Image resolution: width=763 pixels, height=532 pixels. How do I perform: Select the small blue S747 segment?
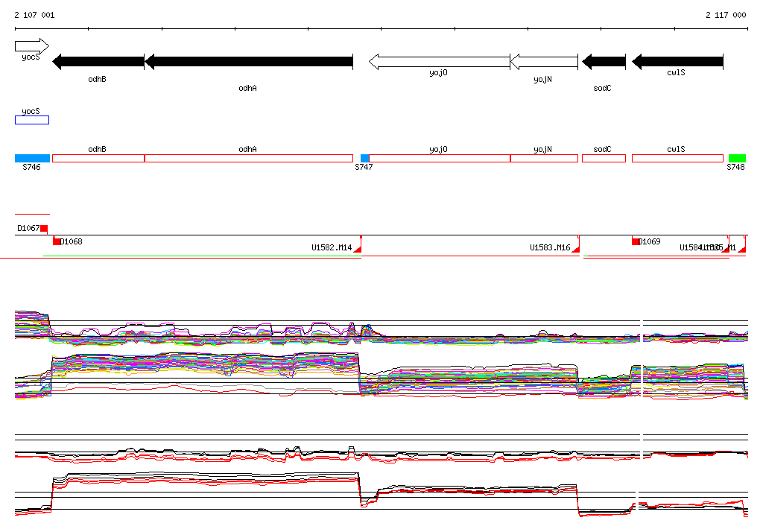click(x=365, y=159)
